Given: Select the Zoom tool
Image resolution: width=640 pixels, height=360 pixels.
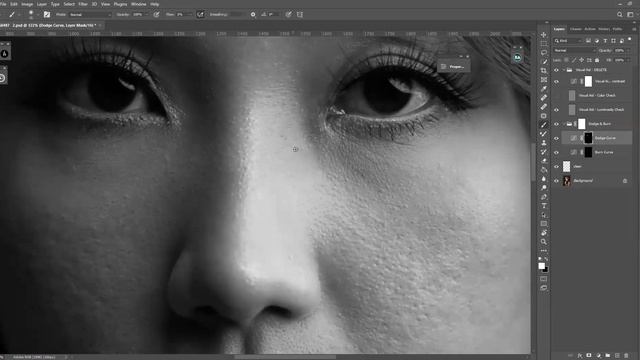Looking at the screenshot, I should coord(544,242).
